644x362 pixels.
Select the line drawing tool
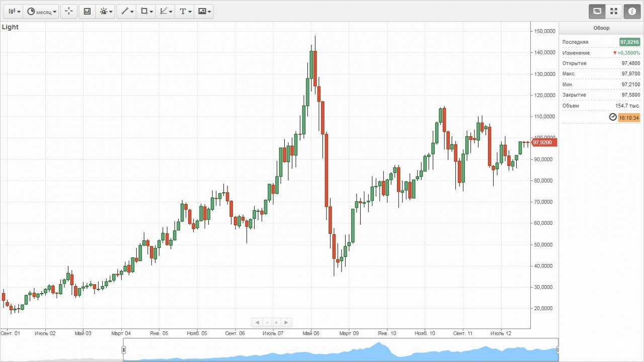(127, 11)
